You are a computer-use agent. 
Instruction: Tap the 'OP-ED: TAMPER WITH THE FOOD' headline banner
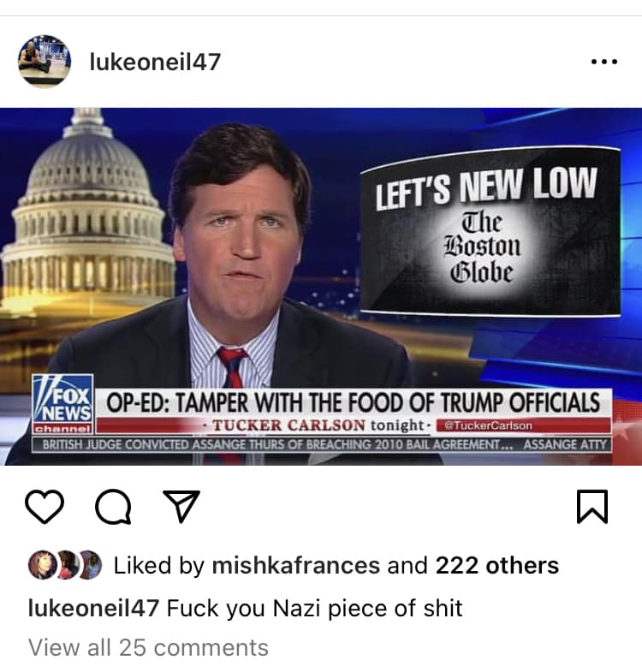(x=353, y=403)
